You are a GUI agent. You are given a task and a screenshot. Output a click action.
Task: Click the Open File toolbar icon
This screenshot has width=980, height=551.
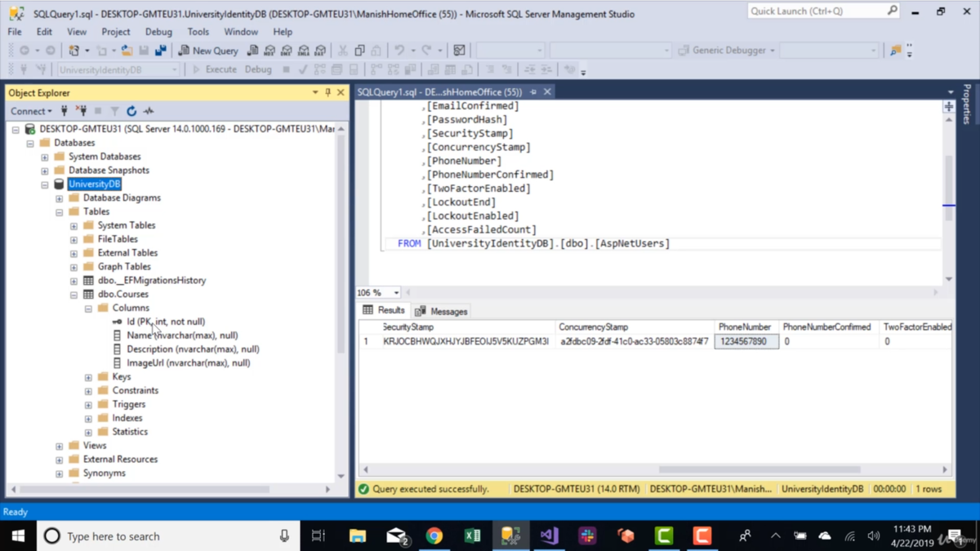point(127,51)
